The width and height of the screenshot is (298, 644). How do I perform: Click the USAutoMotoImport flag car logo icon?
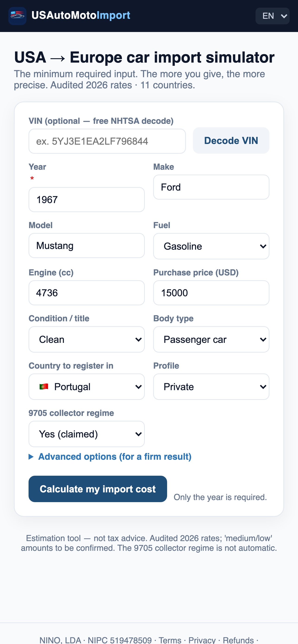coord(17,16)
